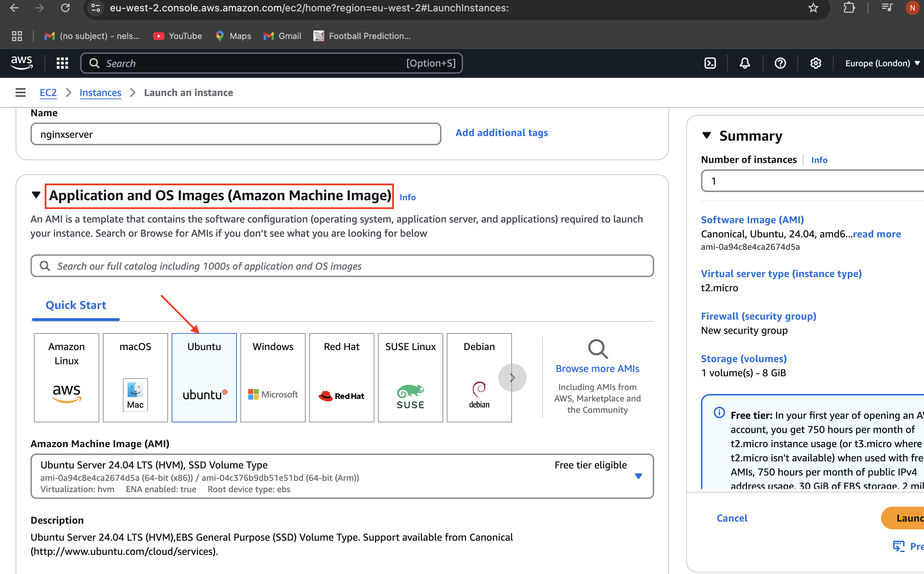The image size is (924, 574).
Task: Click the AMI catalog search field
Action: [x=342, y=266]
